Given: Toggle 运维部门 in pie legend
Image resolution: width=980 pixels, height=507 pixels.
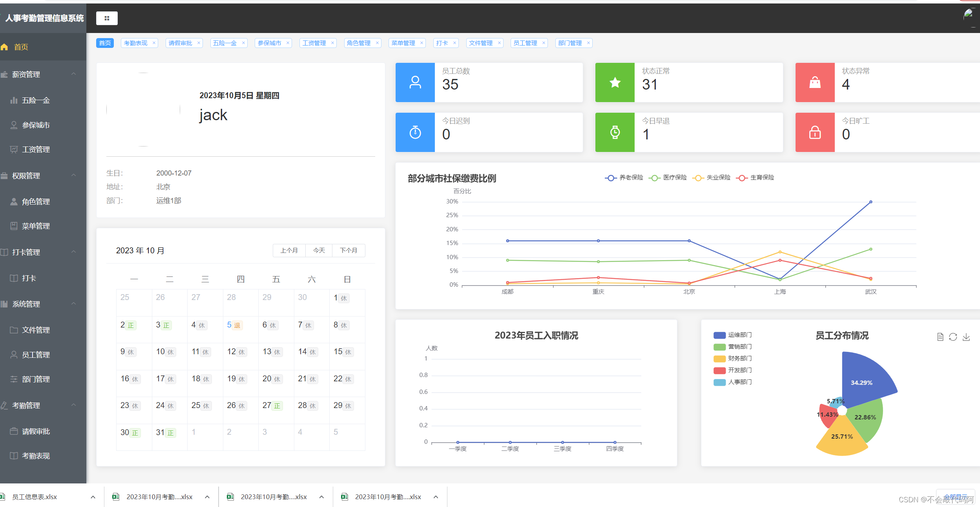Looking at the screenshot, I should pos(732,335).
